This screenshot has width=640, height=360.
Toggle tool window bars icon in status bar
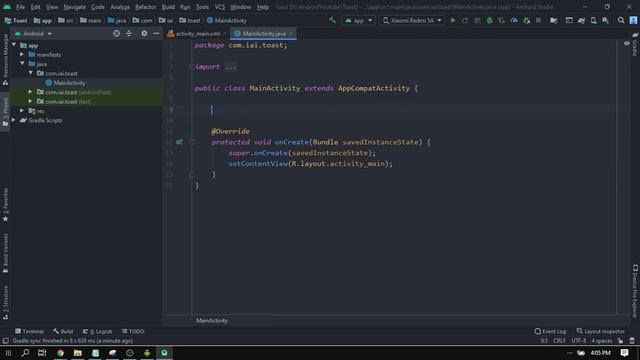5,341
